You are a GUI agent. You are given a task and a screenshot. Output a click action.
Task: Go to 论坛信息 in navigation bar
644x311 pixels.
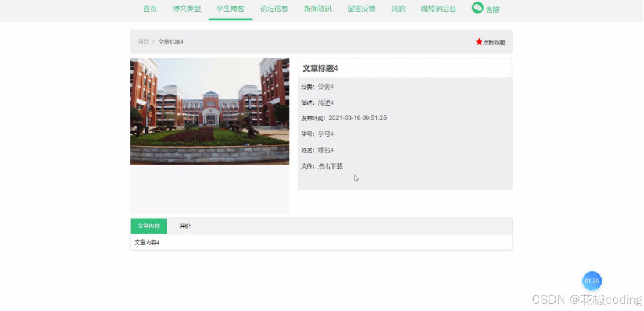point(274,9)
